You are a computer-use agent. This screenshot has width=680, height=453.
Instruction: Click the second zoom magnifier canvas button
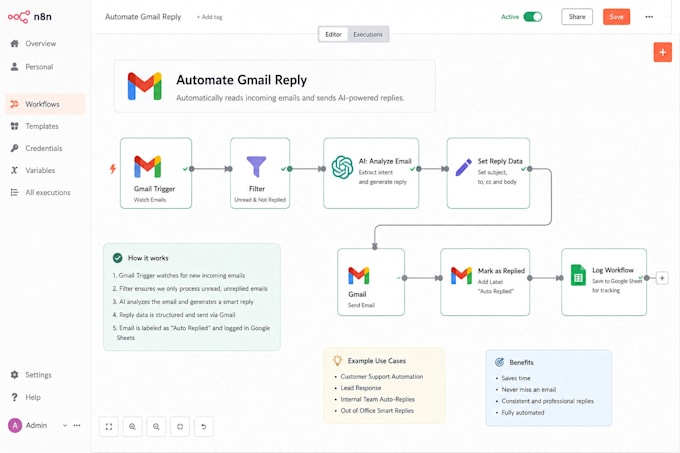pyautogui.click(x=156, y=427)
